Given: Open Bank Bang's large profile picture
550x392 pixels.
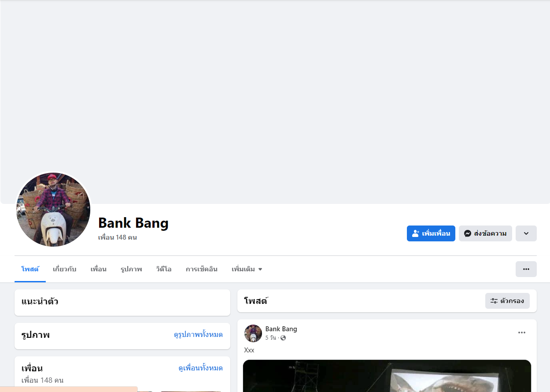Looking at the screenshot, I should click(53, 210).
